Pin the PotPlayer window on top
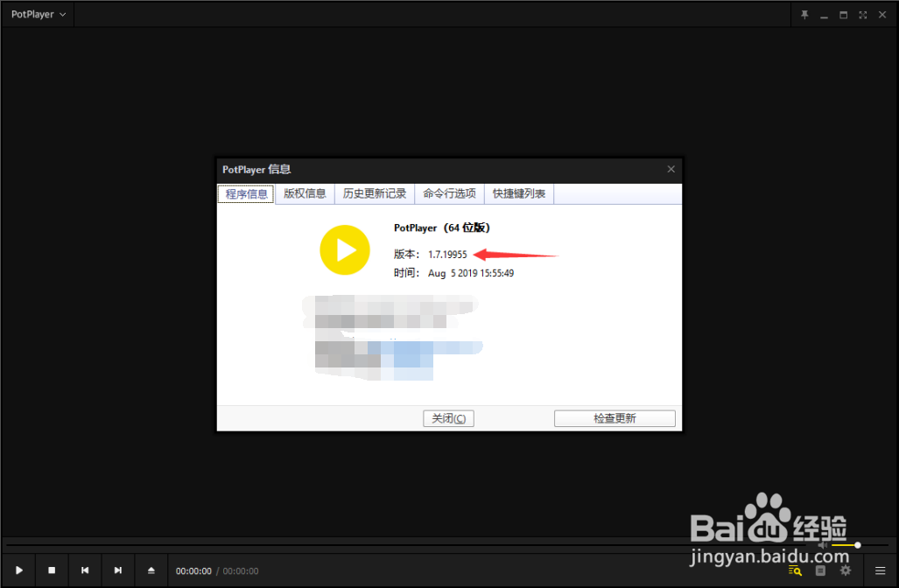 click(804, 15)
